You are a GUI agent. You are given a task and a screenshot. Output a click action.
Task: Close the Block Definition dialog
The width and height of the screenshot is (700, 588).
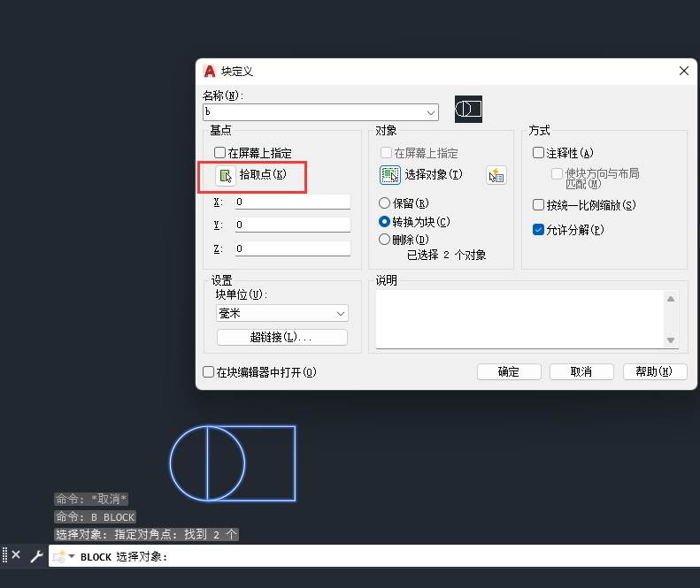coord(683,71)
